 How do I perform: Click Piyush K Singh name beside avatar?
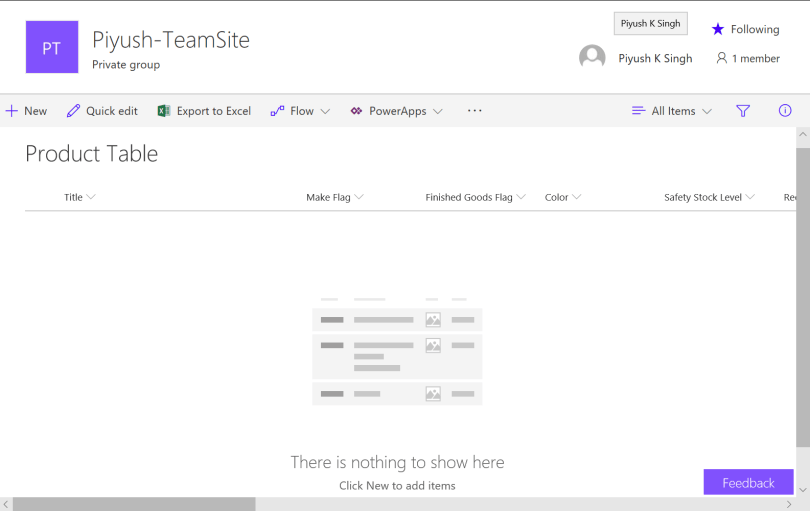point(655,58)
